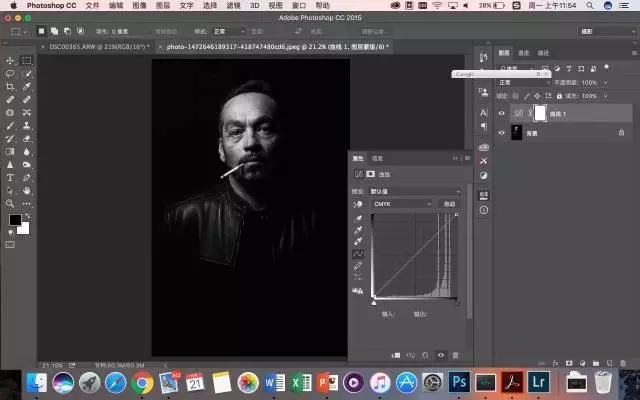The width and height of the screenshot is (640, 400).
Task: Click the foreground color swatch
Action: coord(15,219)
